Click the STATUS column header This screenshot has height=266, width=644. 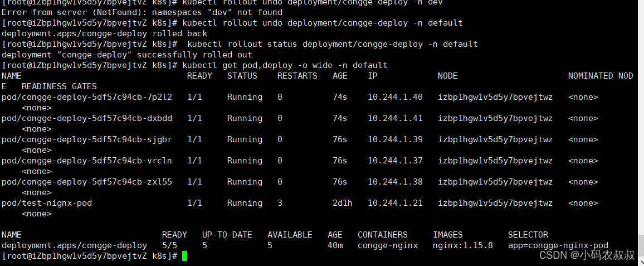[242, 76]
